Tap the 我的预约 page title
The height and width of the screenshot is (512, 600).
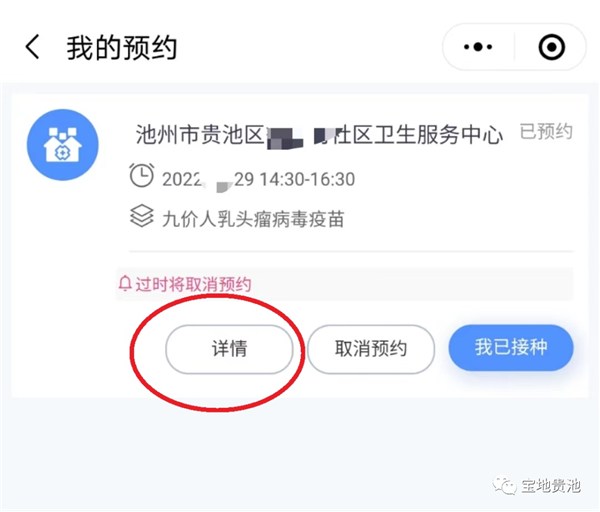(x=122, y=47)
